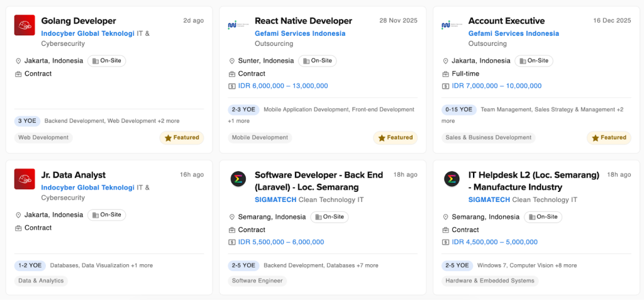
Task: Select the Software Engineer category tag
Action: pyautogui.click(x=257, y=281)
